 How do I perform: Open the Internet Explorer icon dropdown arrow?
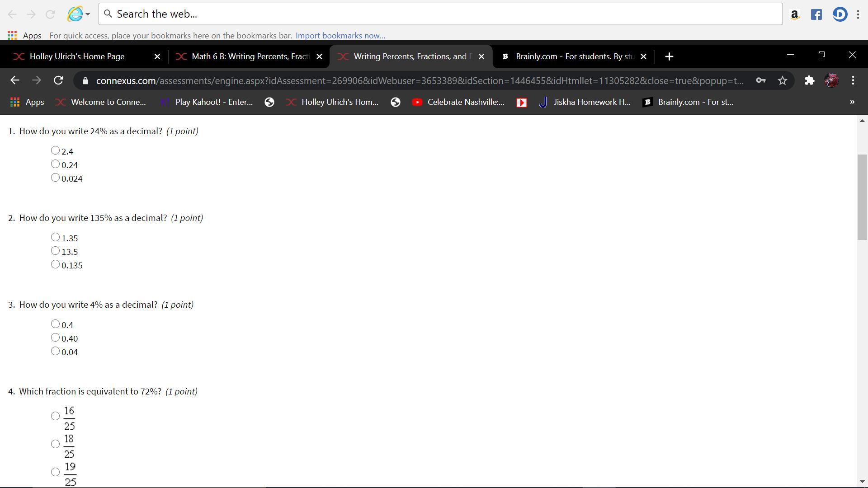point(88,14)
